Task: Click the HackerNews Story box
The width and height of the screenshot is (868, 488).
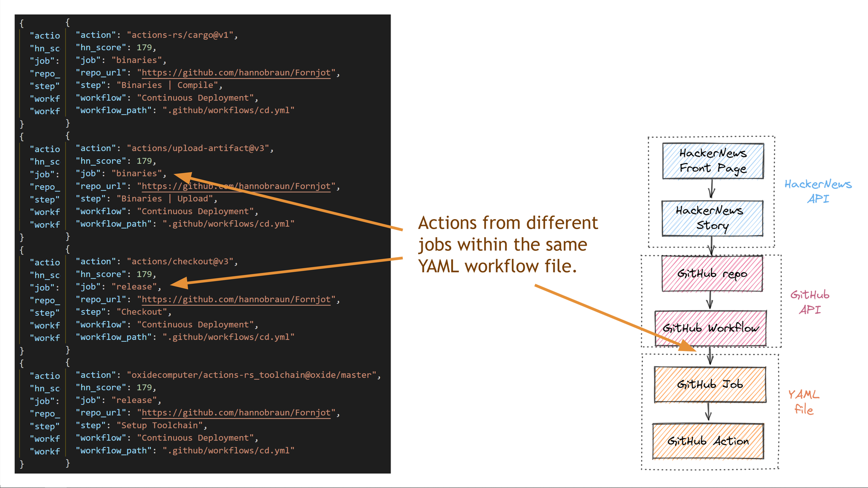Action: click(712, 218)
